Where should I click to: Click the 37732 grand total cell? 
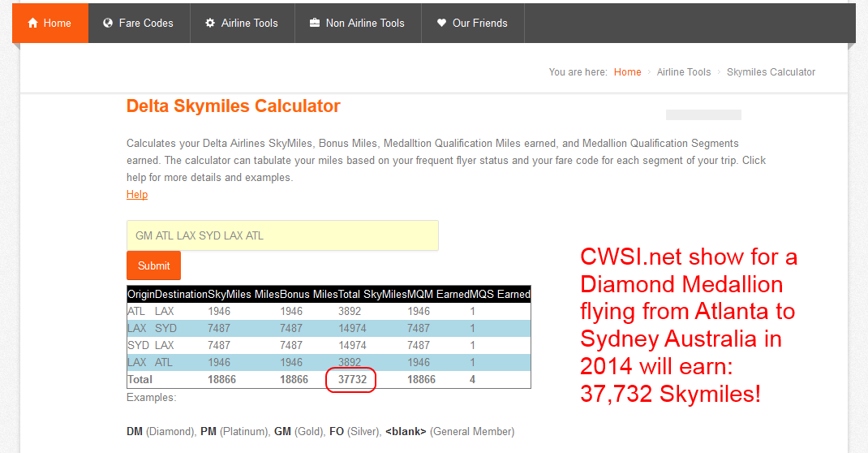click(x=353, y=379)
